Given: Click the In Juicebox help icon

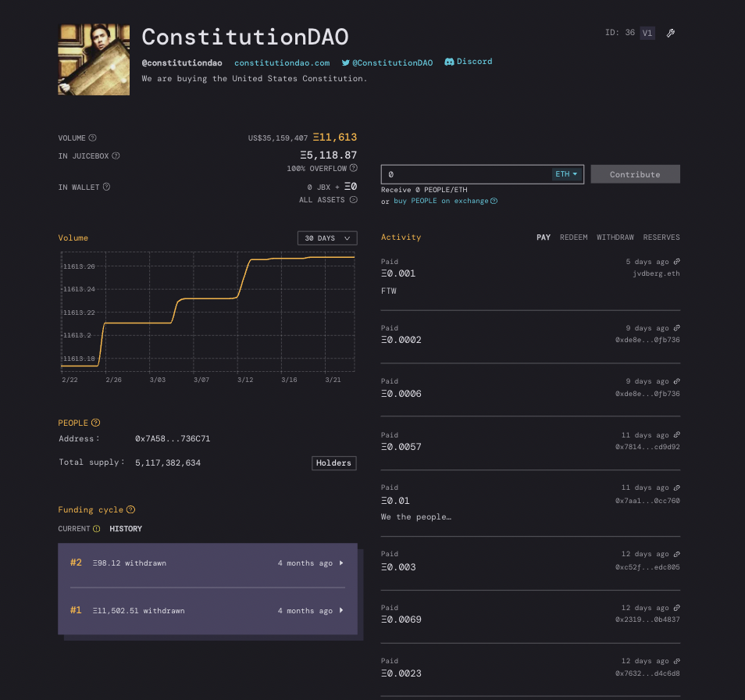Looking at the screenshot, I should coord(116,156).
